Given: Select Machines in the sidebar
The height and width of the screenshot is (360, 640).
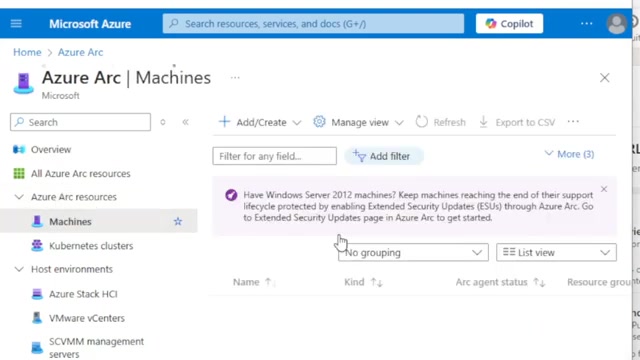Looking at the screenshot, I should pos(98,221).
